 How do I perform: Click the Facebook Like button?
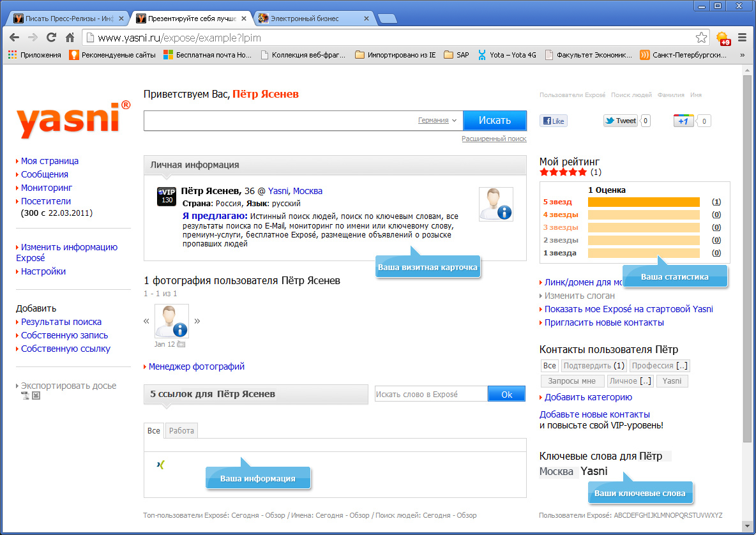click(x=554, y=121)
